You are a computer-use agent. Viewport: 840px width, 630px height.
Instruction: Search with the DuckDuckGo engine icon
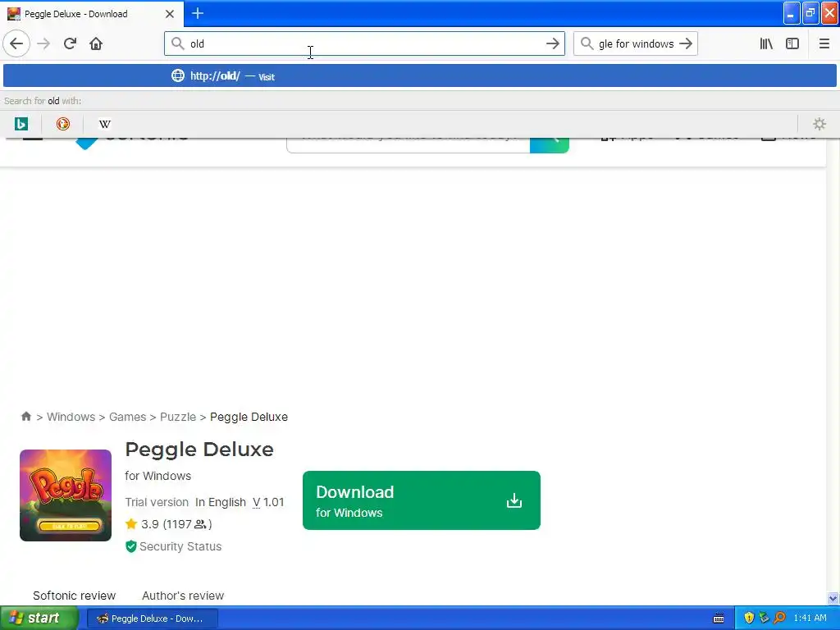pos(62,124)
